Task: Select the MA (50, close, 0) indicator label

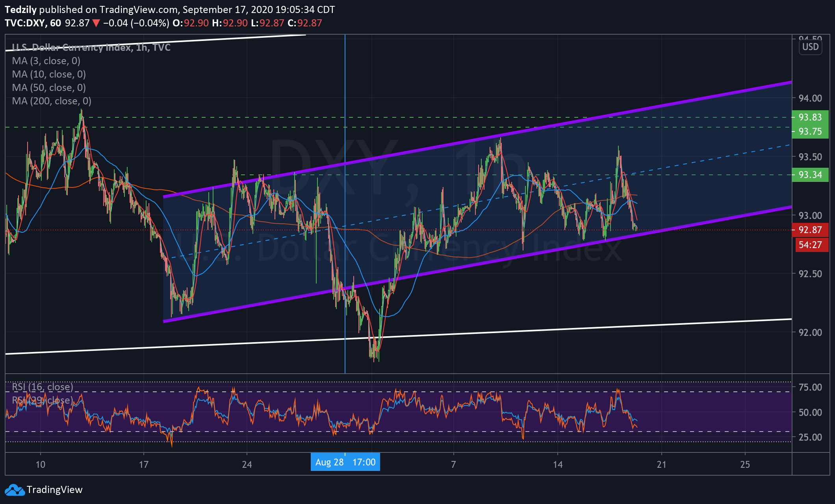Action: click(49, 88)
